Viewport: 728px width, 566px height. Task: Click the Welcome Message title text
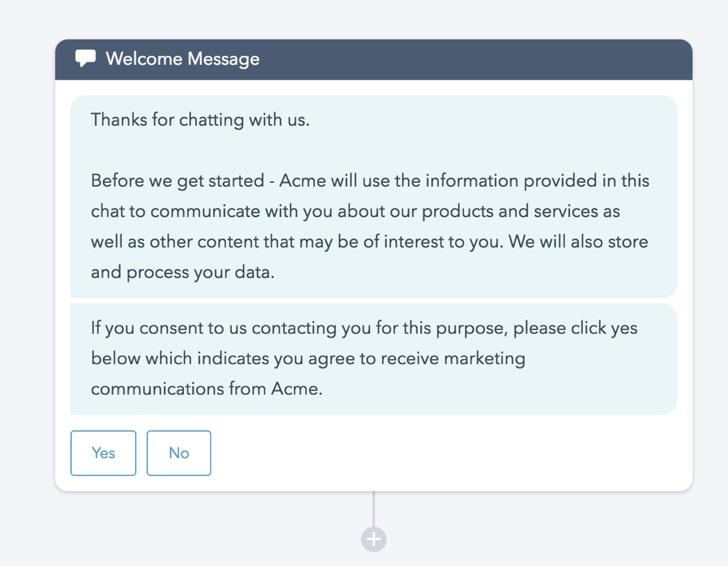point(183,59)
